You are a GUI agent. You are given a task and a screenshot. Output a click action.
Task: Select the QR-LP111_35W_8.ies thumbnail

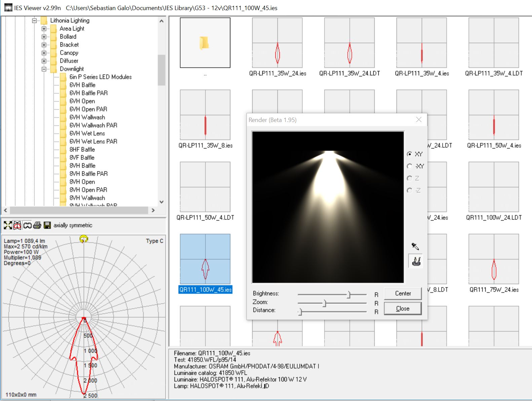pyautogui.click(x=205, y=115)
